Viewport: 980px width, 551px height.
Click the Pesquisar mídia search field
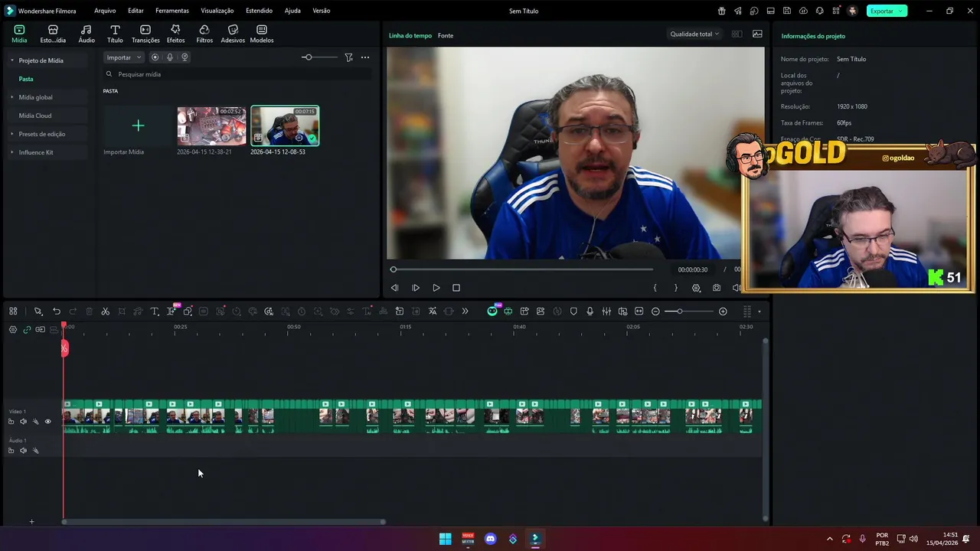[237, 74]
